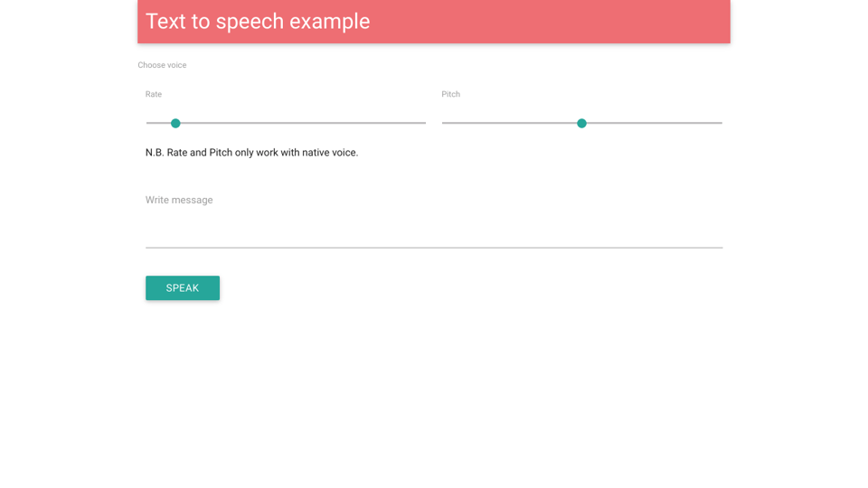Set Pitch slider to its far left end

coord(443,123)
